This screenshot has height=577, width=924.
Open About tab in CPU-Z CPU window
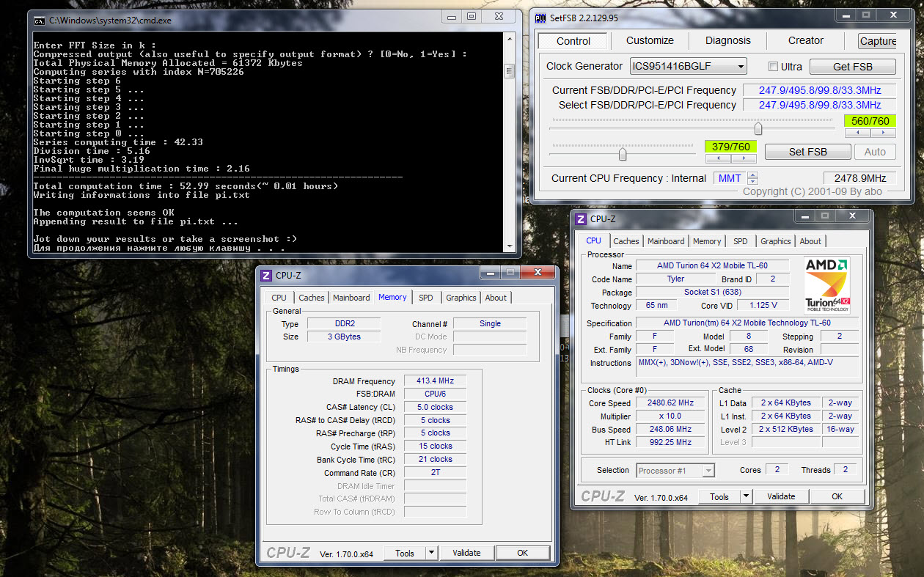coord(810,241)
